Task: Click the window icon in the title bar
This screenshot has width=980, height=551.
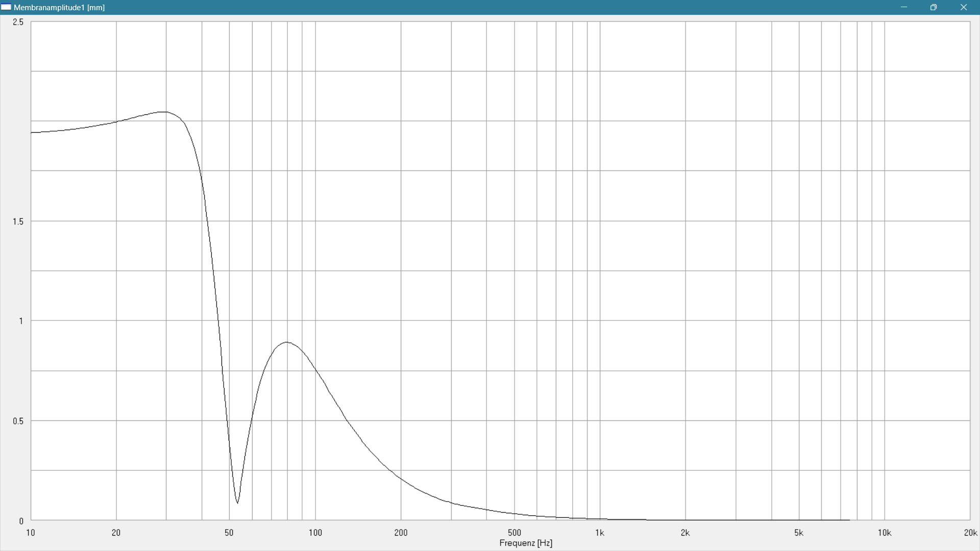Action: click(x=6, y=7)
